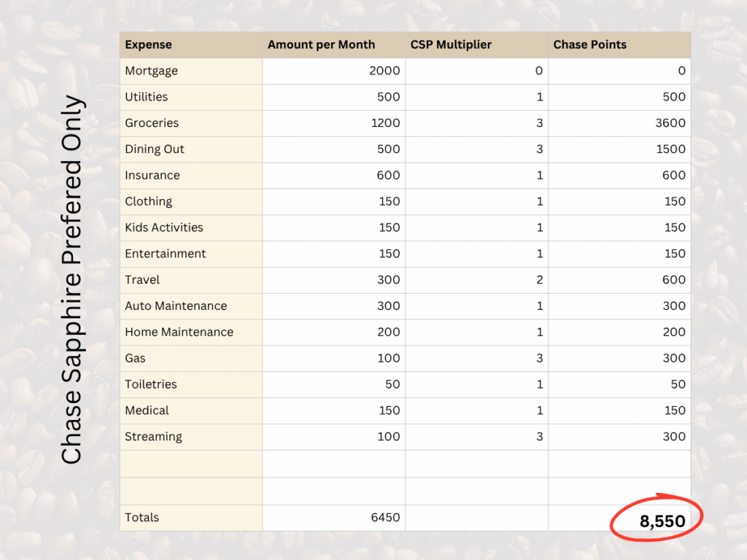Select the total monthly amount 6450
The height and width of the screenshot is (560, 747).
tap(385, 518)
